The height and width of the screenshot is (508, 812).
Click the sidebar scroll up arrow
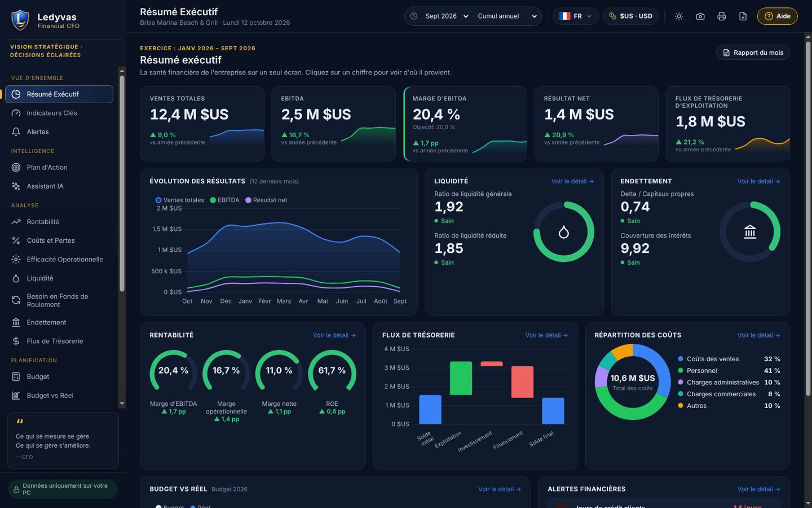122,71
